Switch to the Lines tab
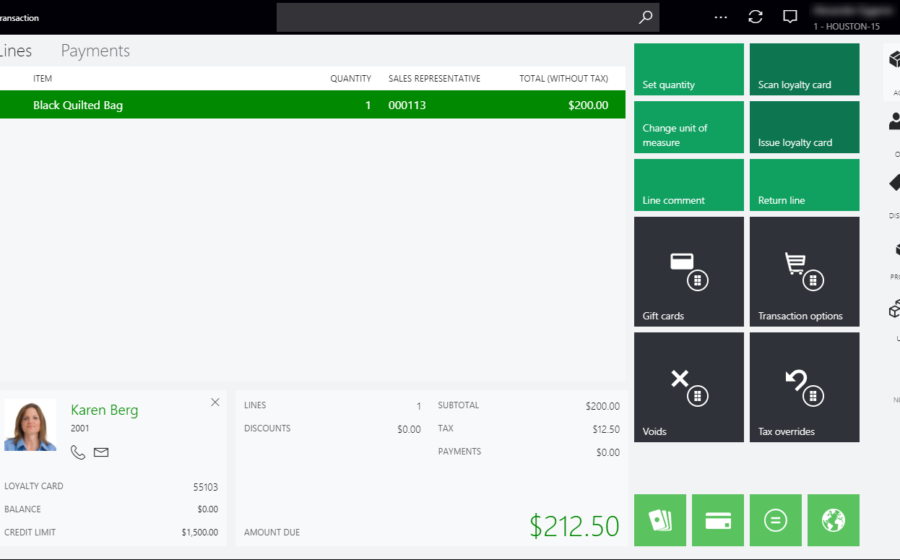Screen dimensions: 900x560 (15, 51)
